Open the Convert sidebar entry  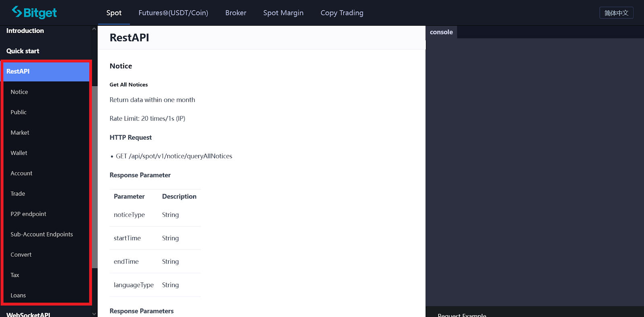pos(21,255)
